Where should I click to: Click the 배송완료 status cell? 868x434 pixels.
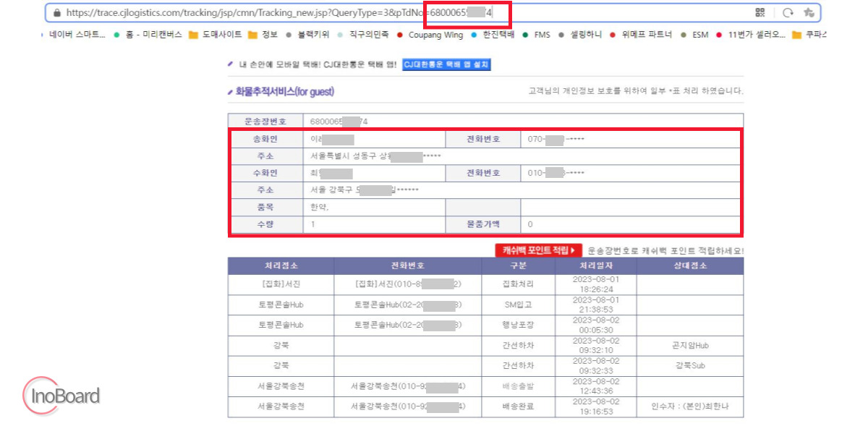click(x=517, y=406)
